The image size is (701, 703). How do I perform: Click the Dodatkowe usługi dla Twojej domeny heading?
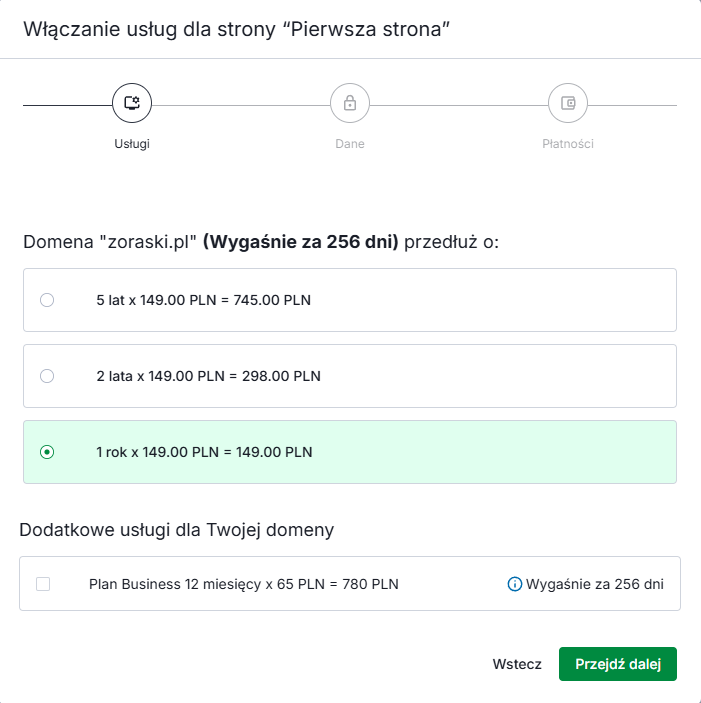tap(177, 530)
